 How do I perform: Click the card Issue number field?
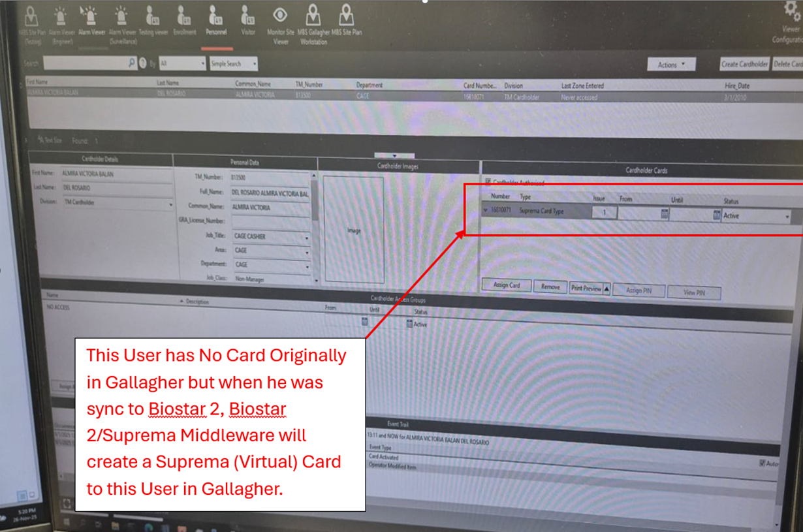click(604, 212)
